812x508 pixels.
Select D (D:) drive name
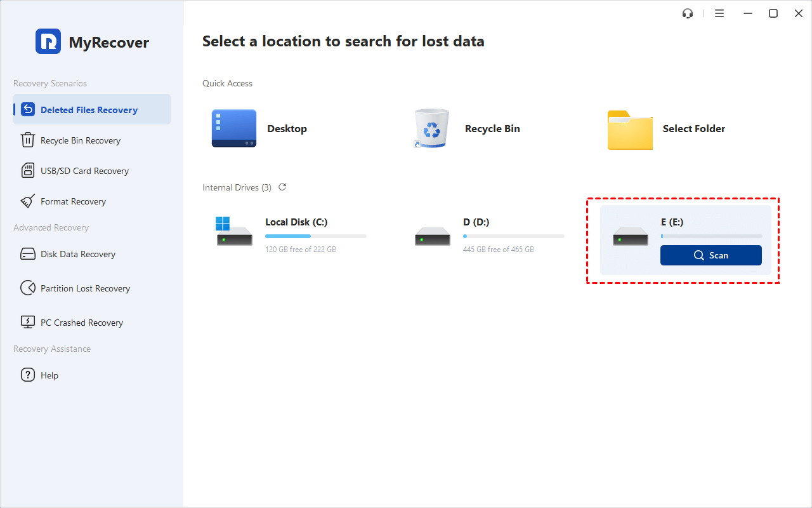coord(476,222)
